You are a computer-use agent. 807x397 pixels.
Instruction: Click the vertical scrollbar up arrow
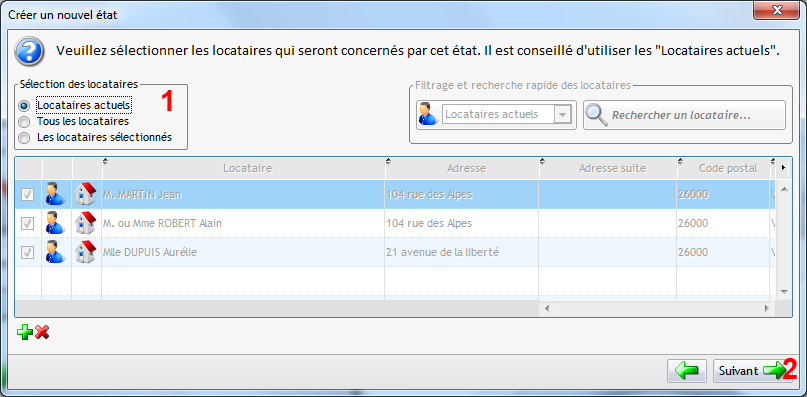(x=784, y=189)
